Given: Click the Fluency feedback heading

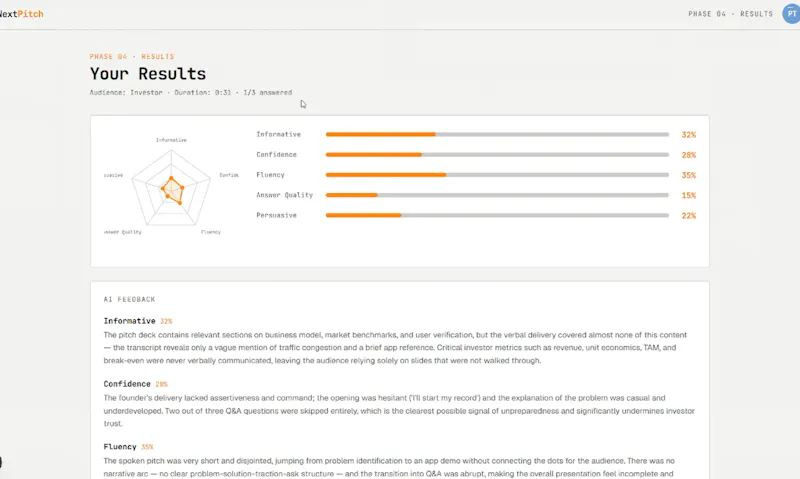Looking at the screenshot, I should [x=120, y=447].
